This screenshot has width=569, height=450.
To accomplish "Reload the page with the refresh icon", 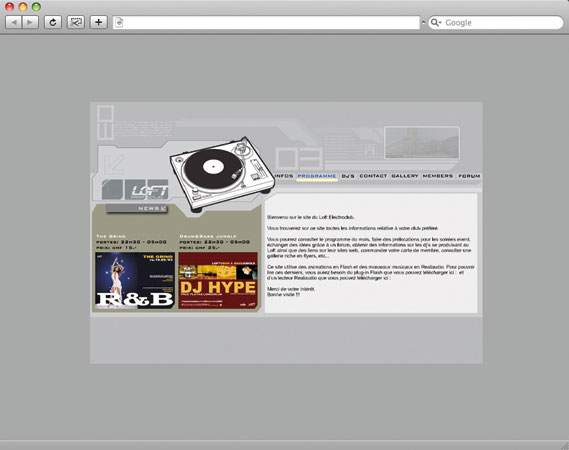I will coord(53,22).
